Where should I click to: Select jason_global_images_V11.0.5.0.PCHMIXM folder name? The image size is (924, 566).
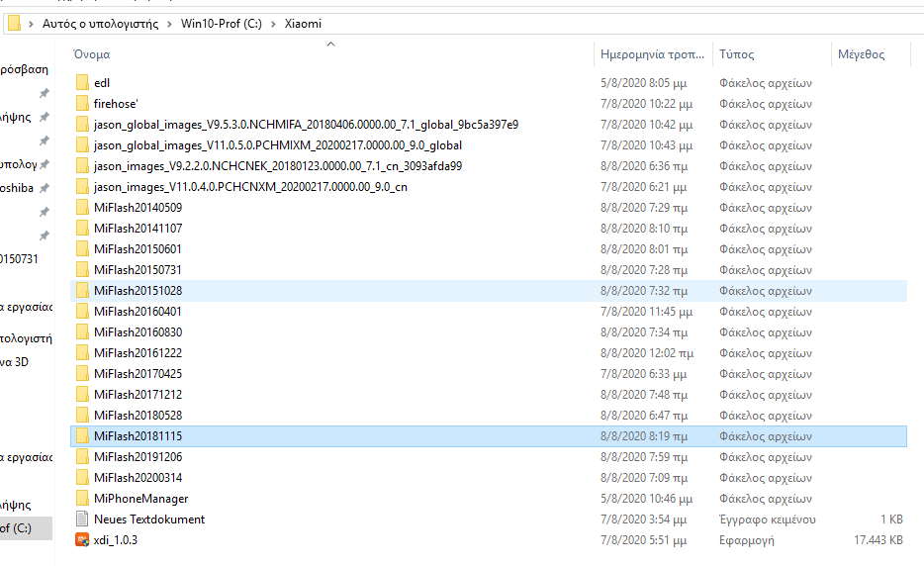click(x=278, y=145)
